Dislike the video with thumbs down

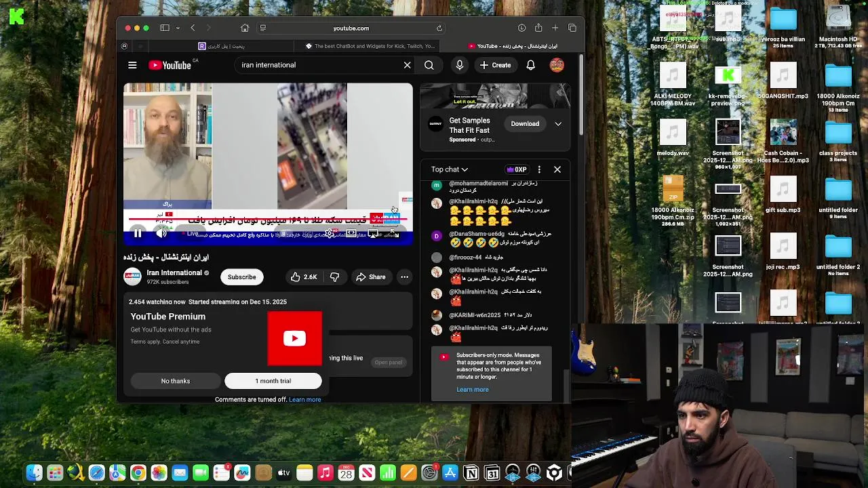tap(334, 277)
